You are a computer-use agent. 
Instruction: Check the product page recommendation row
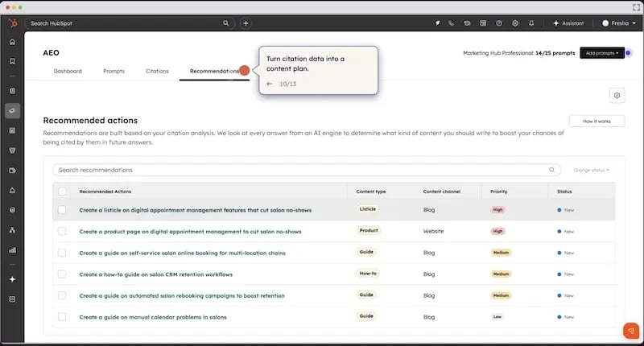point(62,231)
